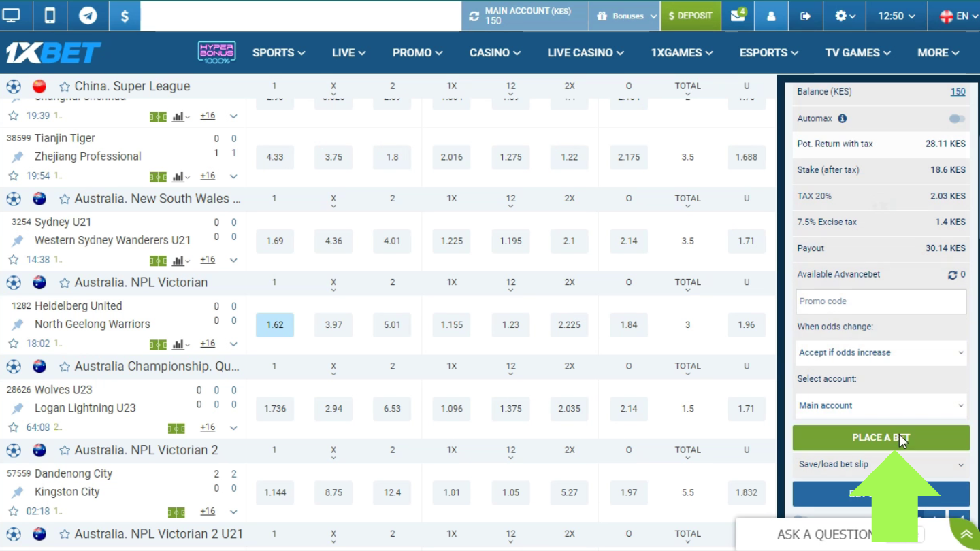The image size is (980, 551).
Task: Expand the Save/load bet slip section
Action: 881,465
